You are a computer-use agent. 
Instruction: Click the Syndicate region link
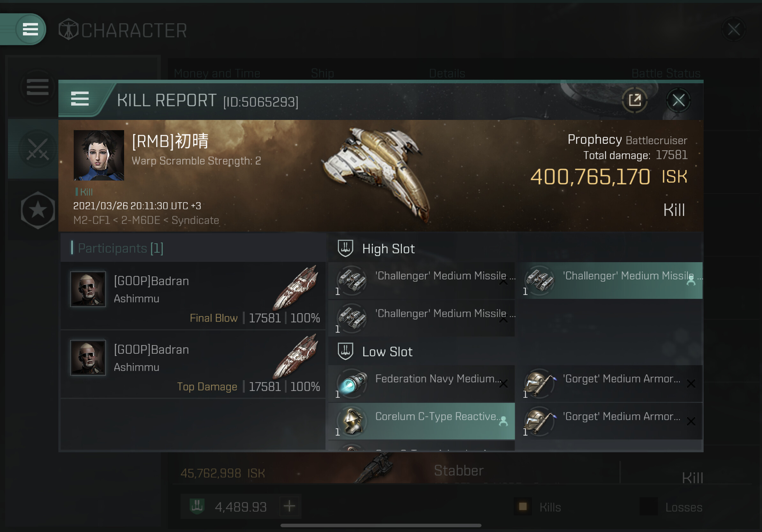195,220
